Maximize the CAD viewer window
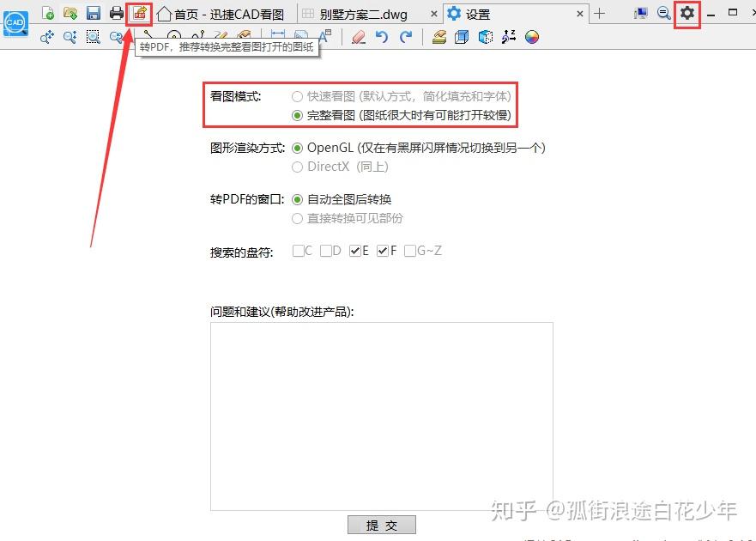Viewport: 756px width, 541px height. 733,13
